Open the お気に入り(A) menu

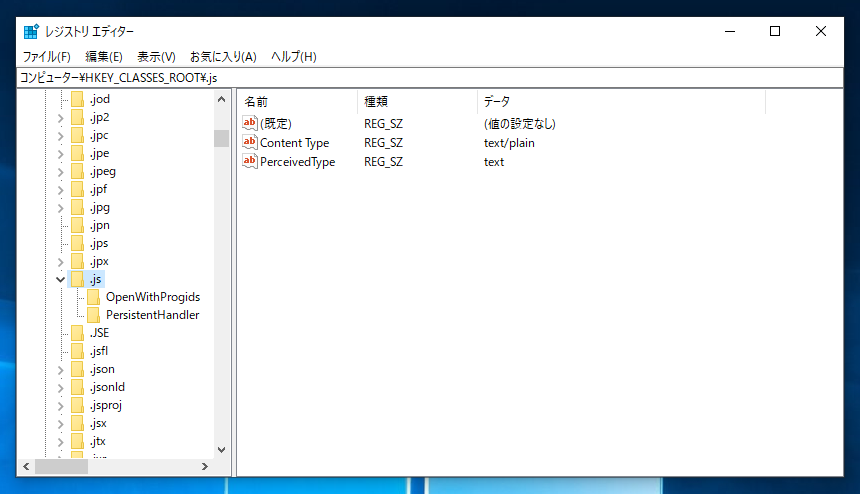tap(223, 56)
